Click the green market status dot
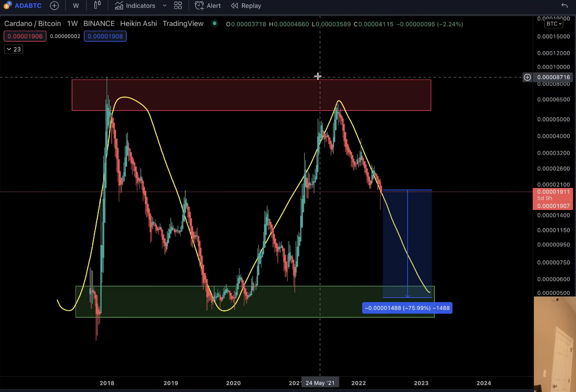 coord(214,23)
